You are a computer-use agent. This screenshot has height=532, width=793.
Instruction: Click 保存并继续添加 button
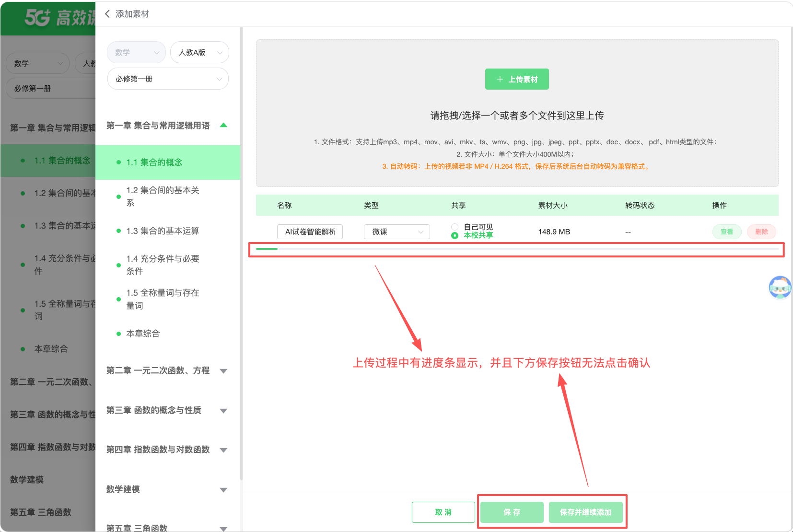pos(586,512)
